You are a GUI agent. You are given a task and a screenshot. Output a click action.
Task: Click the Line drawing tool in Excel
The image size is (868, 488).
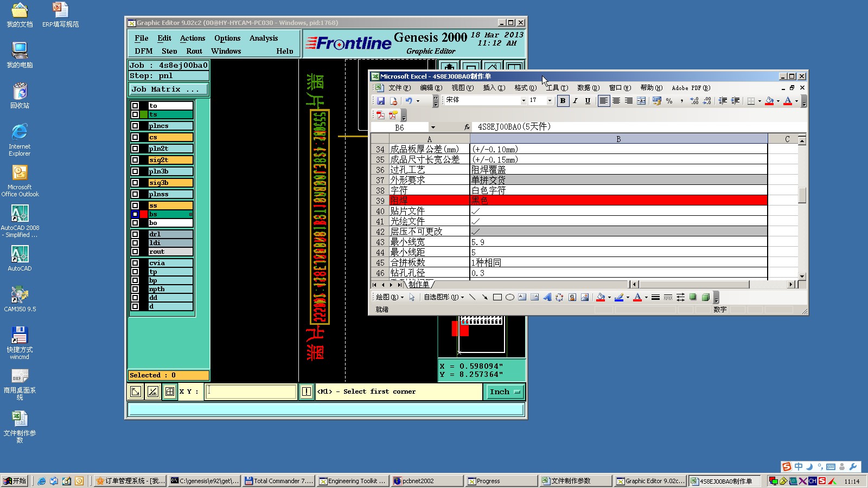pyautogui.click(x=472, y=297)
